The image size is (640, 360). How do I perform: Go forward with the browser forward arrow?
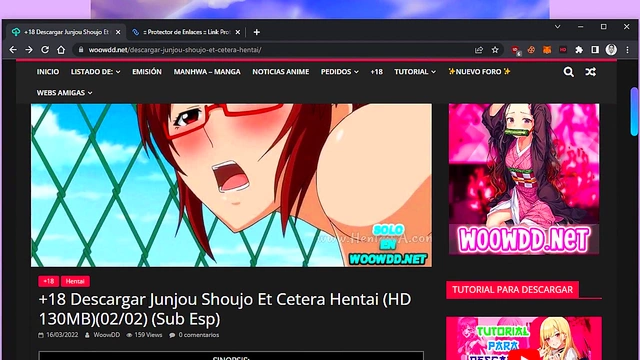[x=29, y=50]
